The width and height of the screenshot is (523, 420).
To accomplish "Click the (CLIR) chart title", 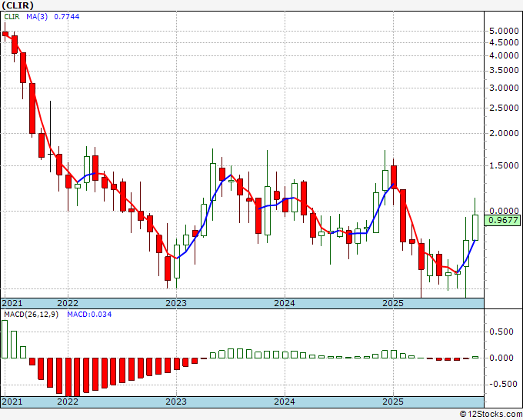I will [x=18, y=5].
